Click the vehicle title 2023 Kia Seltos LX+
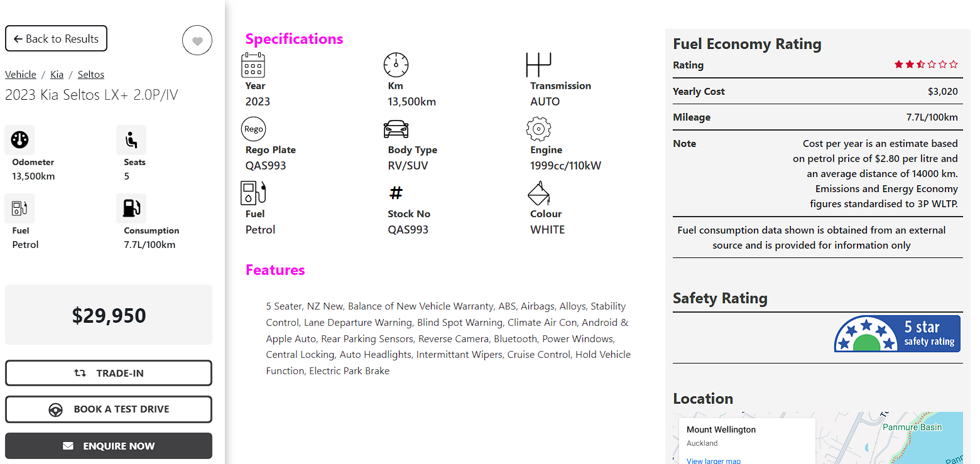The image size is (980, 464). coord(92,95)
